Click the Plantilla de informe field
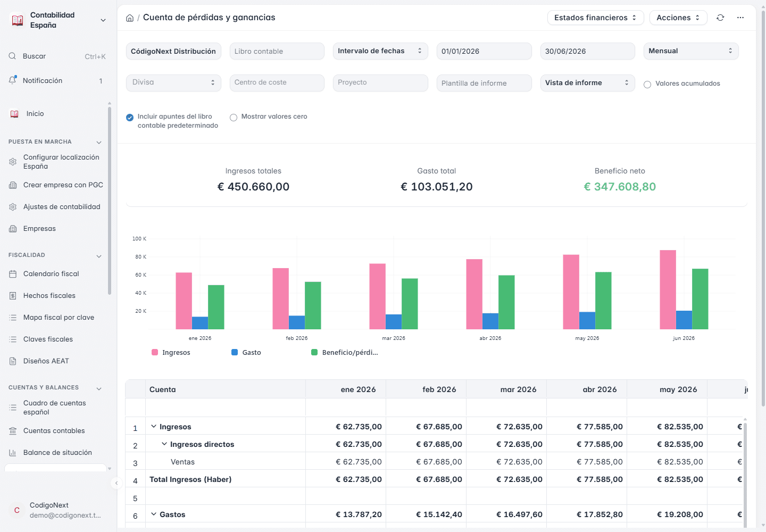766x532 pixels. pyautogui.click(x=484, y=83)
